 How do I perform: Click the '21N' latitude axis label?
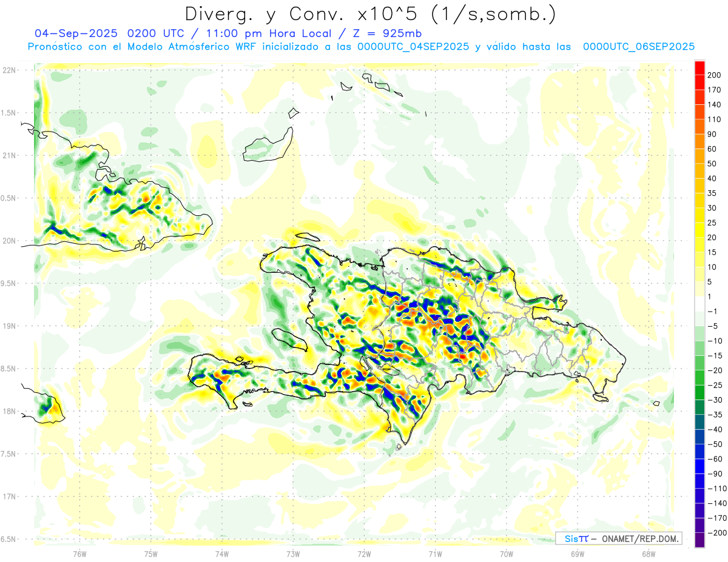click(x=9, y=155)
